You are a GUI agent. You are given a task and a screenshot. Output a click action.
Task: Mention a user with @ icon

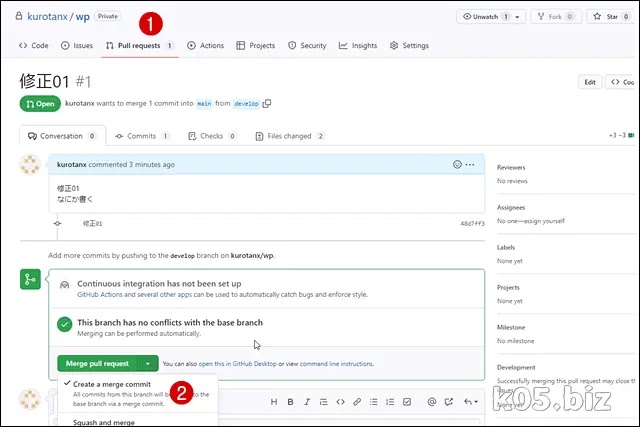[432, 402]
